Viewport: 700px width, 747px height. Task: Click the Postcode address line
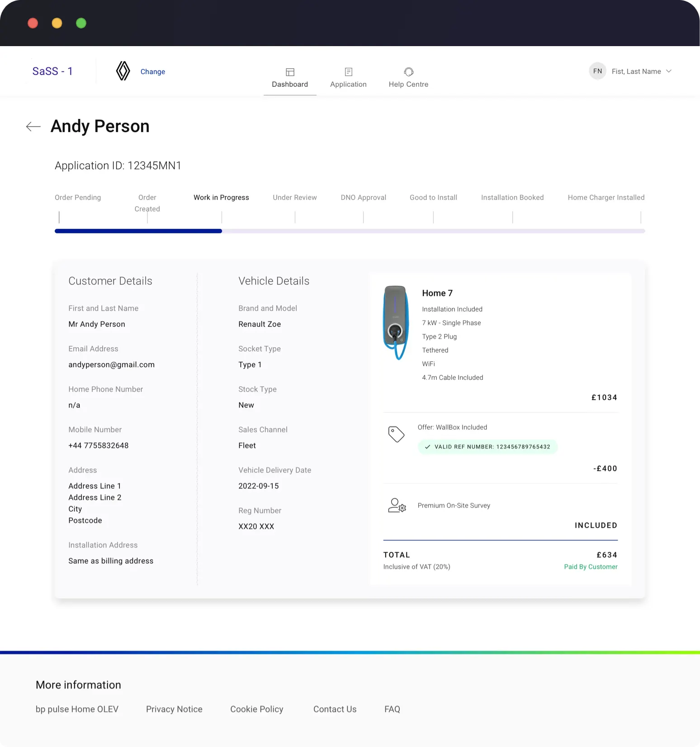(x=85, y=520)
